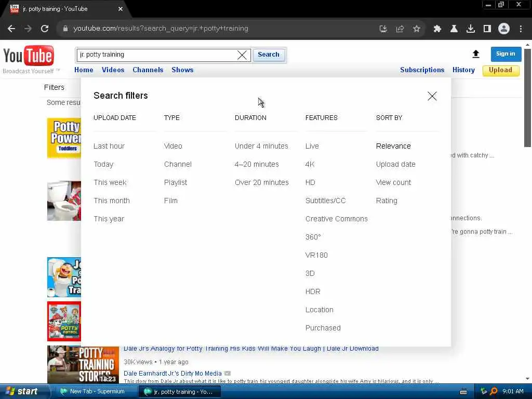Enable the Creative Commons filter
532x399 pixels.
336,219
